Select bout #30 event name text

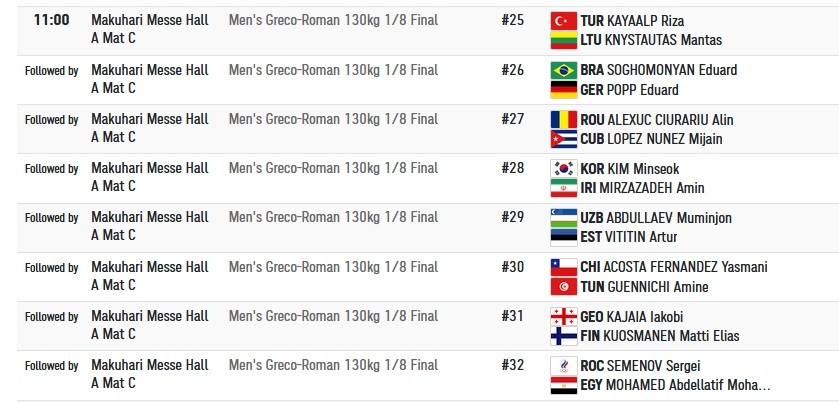(333, 267)
